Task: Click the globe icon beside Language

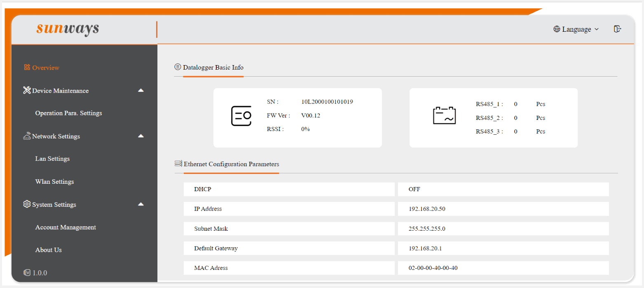Action: [x=557, y=29]
